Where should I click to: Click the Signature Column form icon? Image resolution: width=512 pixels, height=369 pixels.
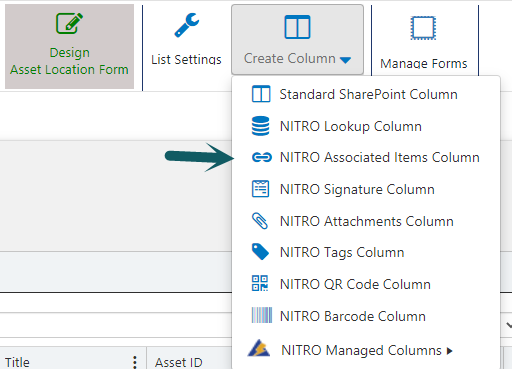coord(260,189)
